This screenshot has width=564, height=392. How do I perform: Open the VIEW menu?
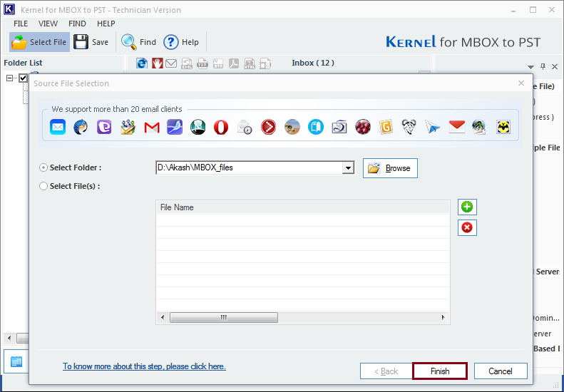(48, 24)
